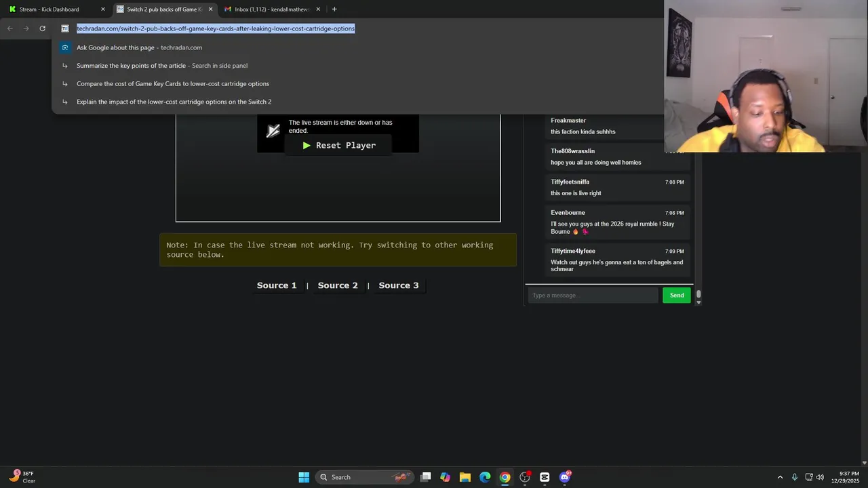Switch to the Switch 2 pub backs off tab
Viewport: 868px width, 488px height.
(x=163, y=9)
